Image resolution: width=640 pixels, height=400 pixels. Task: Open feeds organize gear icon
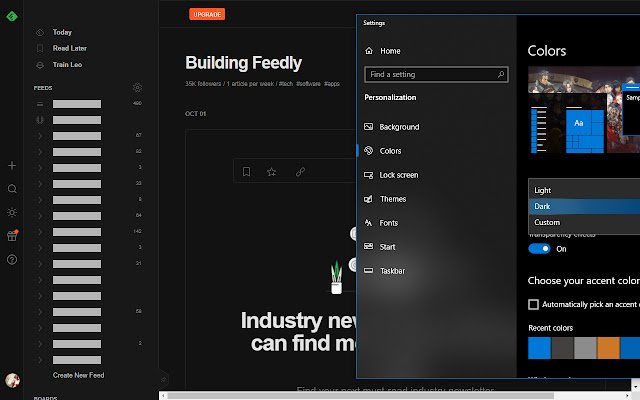137,87
